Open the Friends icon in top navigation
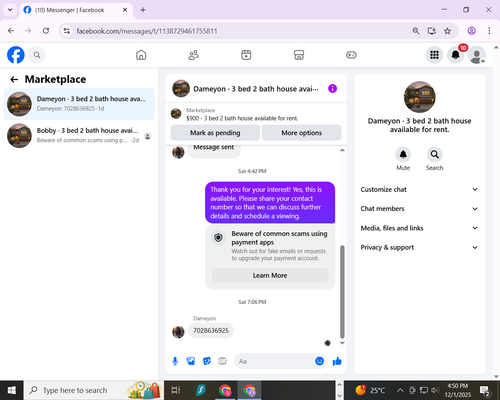Image resolution: width=500 pixels, height=400 pixels. pyautogui.click(x=194, y=55)
